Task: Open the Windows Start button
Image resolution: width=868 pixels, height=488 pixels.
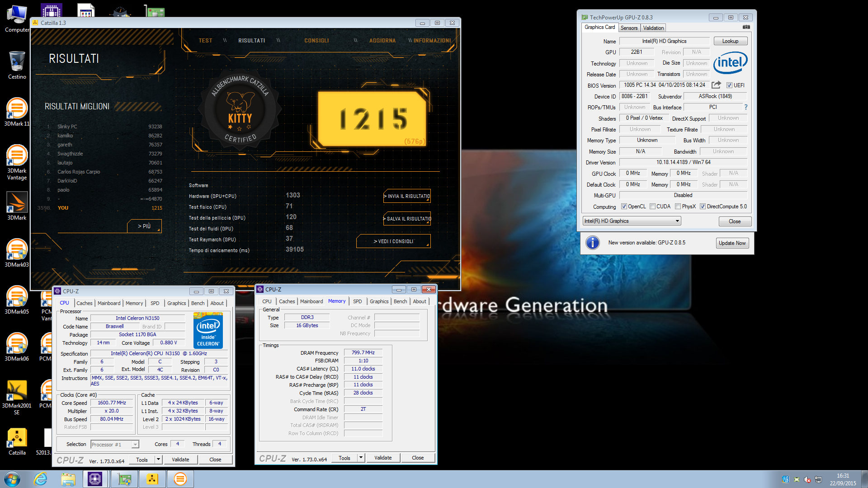Action: (12, 479)
